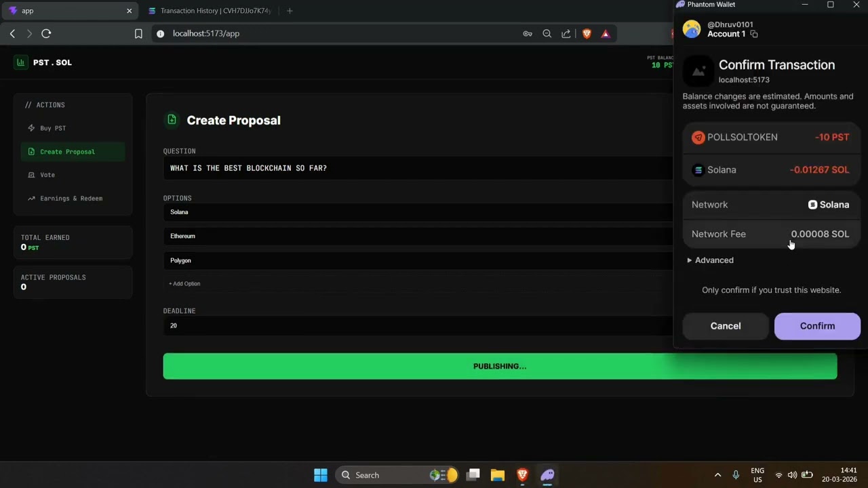Screen dimensions: 868x488
Task: Click the PST.SOL logo icon
Action: click(x=20, y=62)
